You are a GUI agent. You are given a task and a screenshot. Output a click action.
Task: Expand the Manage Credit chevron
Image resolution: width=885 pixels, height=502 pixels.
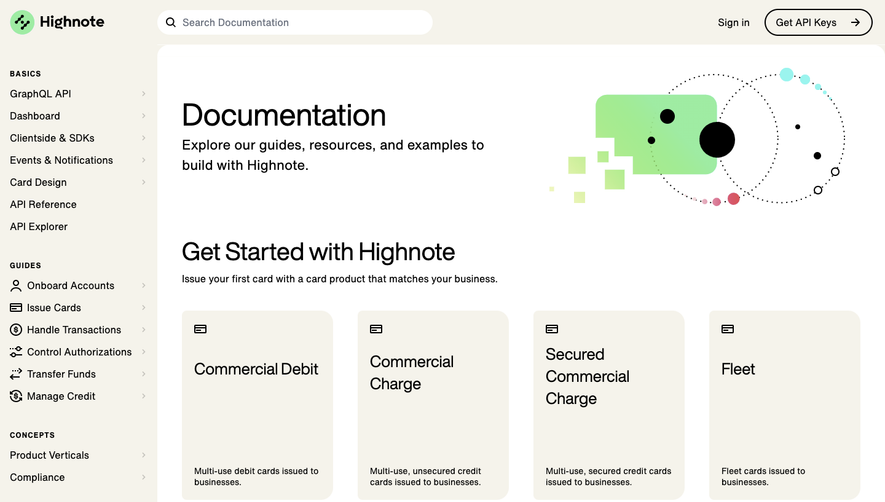[x=143, y=396]
